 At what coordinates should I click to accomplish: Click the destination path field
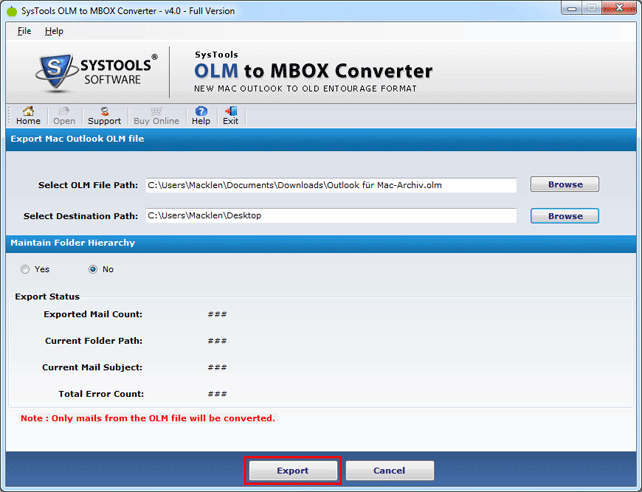[x=331, y=216]
